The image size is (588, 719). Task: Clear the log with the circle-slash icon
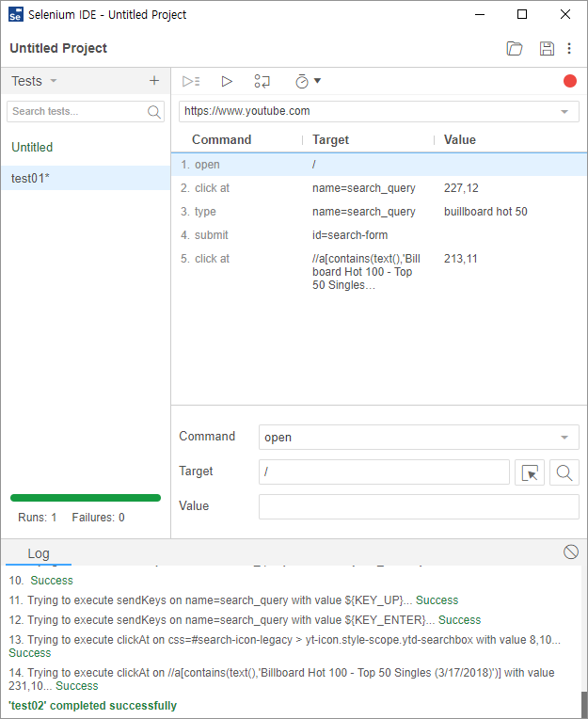[571, 552]
